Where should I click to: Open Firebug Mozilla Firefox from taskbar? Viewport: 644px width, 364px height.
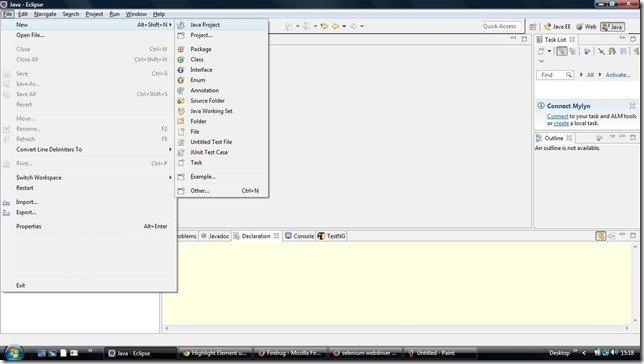(291, 353)
